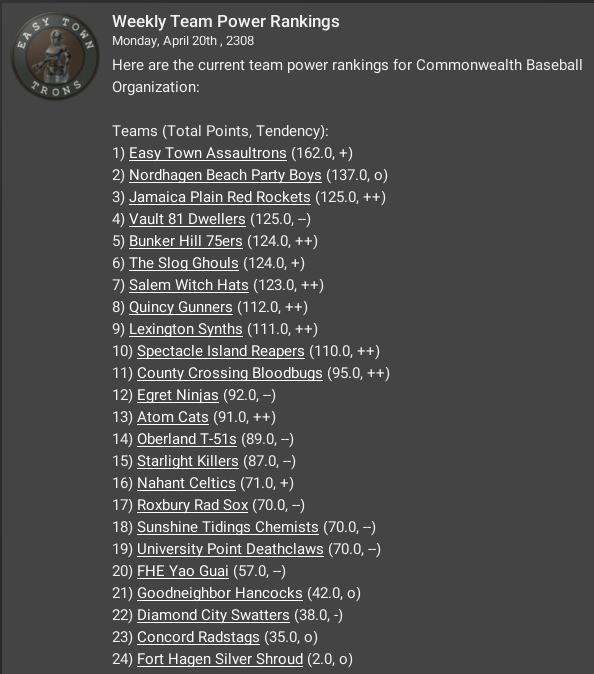Open Spectacle Island Reapers link

(220, 351)
